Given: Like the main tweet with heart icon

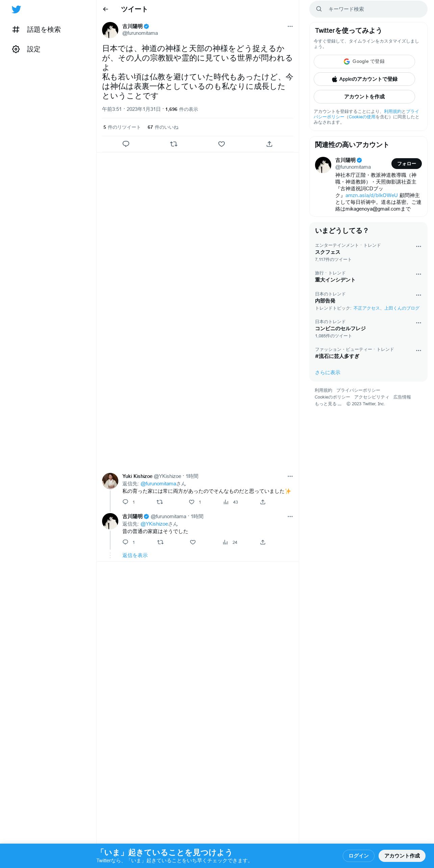Looking at the screenshot, I should (221, 144).
